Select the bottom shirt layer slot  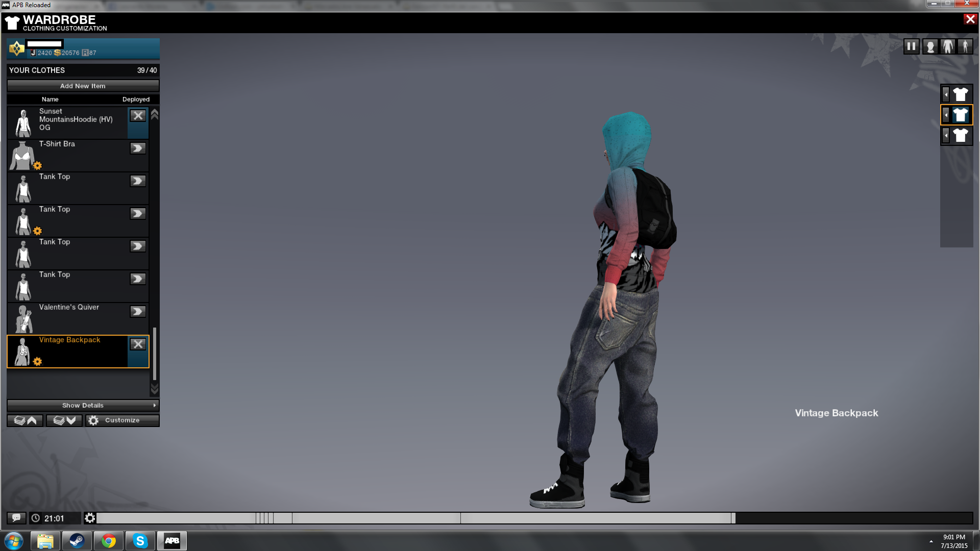point(961,136)
